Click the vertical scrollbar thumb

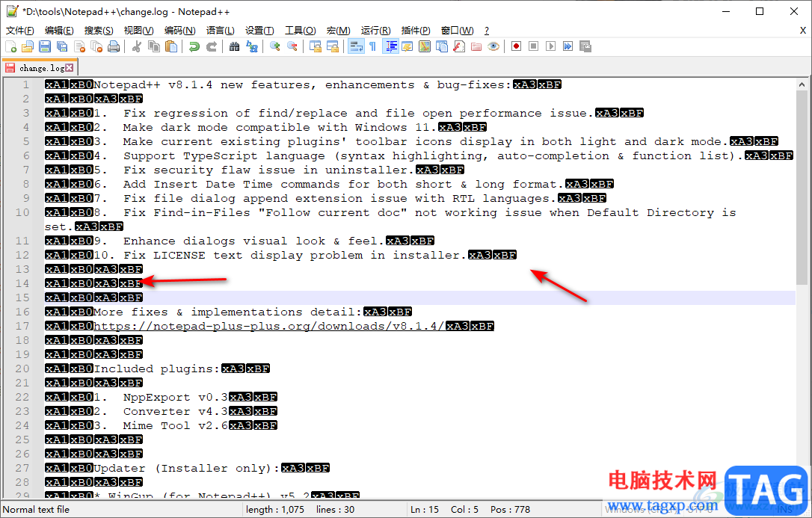tap(801, 188)
